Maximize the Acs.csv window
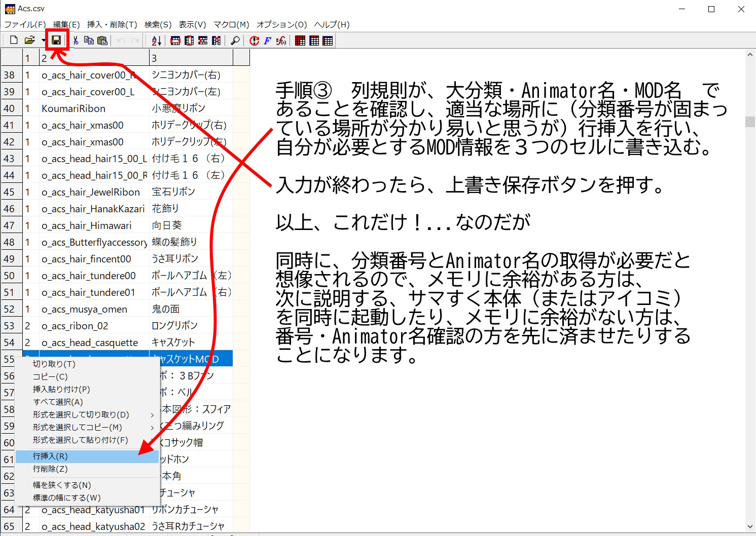 (711, 9)
